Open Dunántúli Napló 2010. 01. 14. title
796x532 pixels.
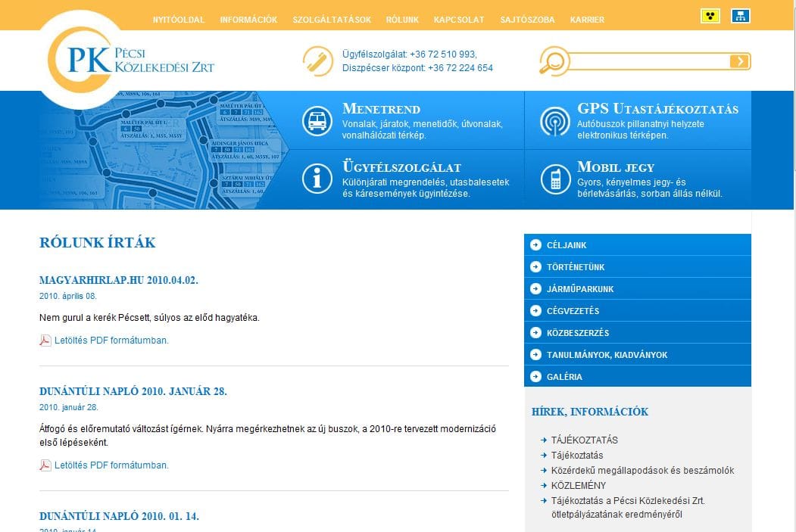point(120,516)
